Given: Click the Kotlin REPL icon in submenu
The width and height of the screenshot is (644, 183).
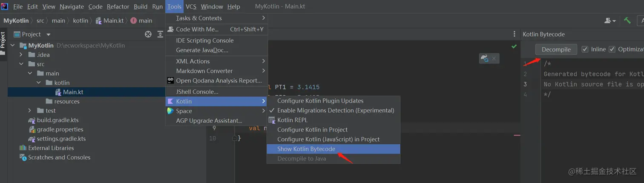Looking at the screenshot, I should pos(272,120).
